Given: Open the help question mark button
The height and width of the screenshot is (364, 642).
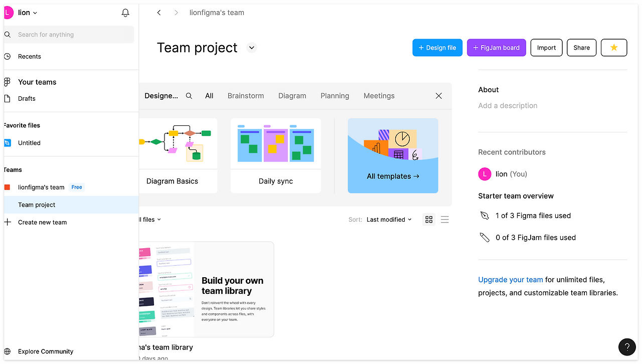Looking at the screenshot, I should click(627, 347).
